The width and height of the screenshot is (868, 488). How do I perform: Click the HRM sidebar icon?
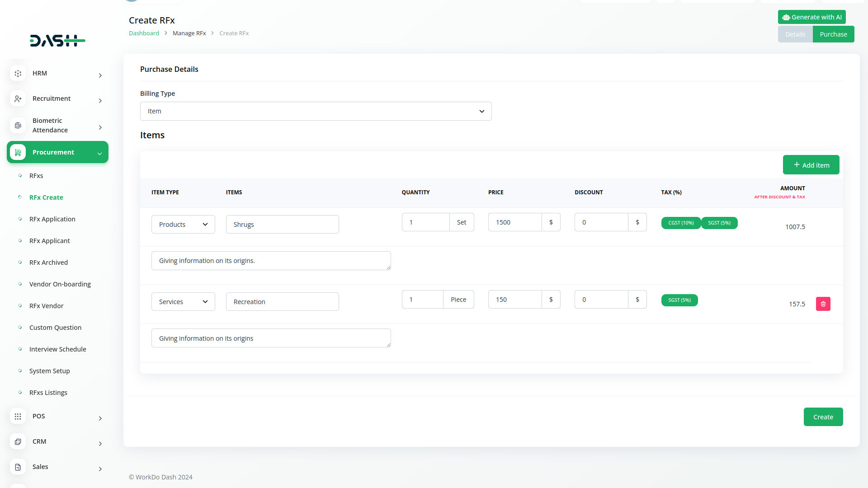coord(18,73)
